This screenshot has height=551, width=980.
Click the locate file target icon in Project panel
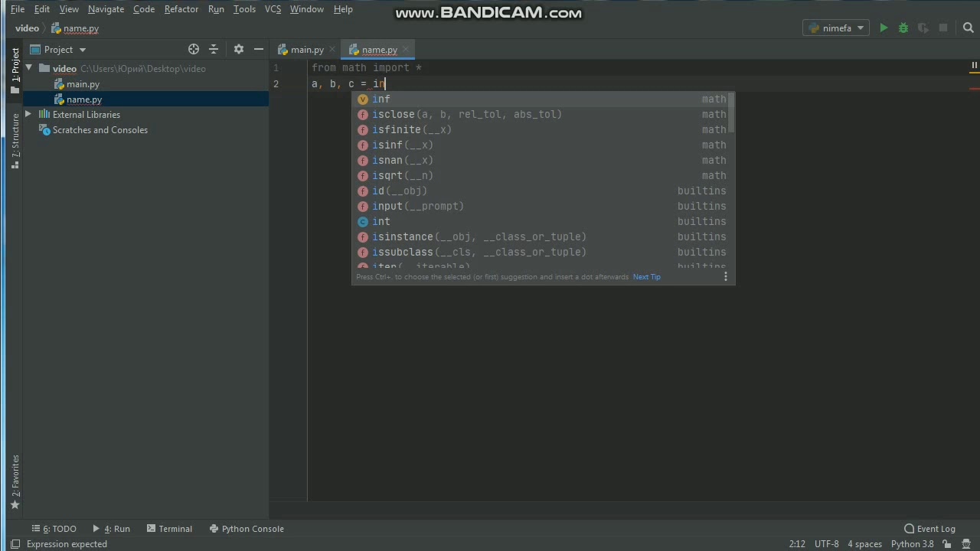coord(194,49)
